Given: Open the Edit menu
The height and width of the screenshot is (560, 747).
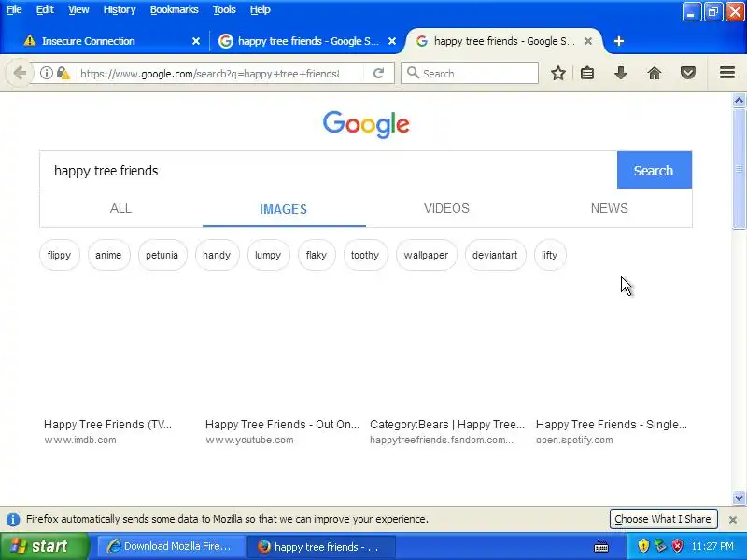Looking at the screenshot, I should (45, 9).
